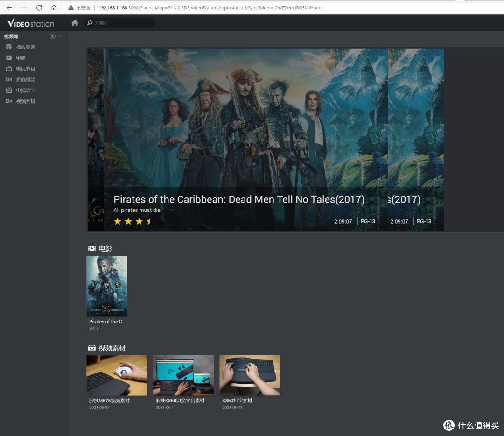504x436 pixels.
Task: Open the 罗技M575视频素材 clip thumbnail
Action: (x=117, y=375)
